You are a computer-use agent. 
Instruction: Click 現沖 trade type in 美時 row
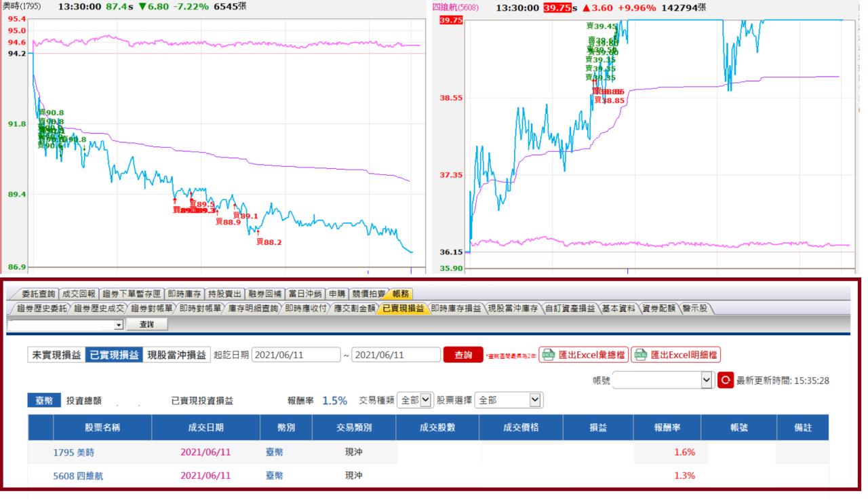tap(353, 452)
